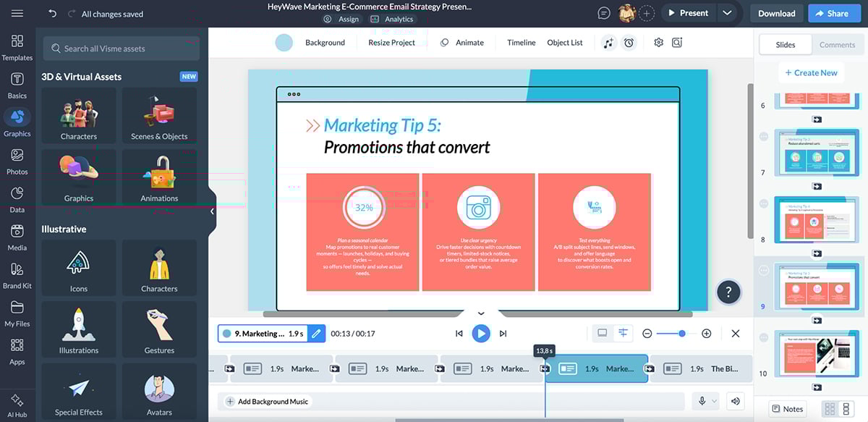Viewport: 868px width, 422px height.
Task: Select slide 9 thumbnail in the panel
Action: click(x=817, y=287)
